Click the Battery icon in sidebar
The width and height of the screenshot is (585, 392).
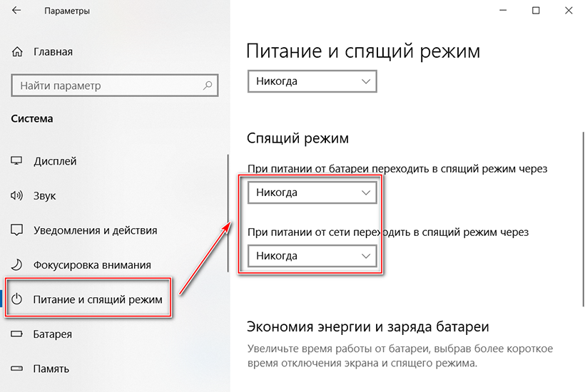pos(18,334)
